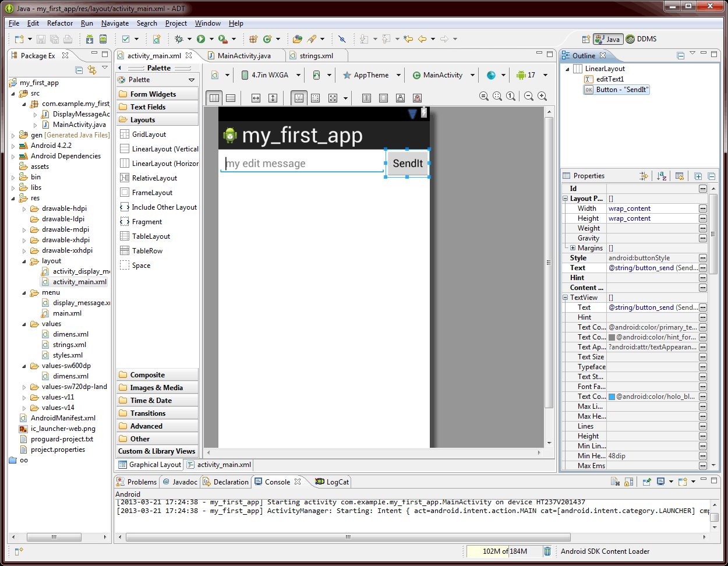Click Emulate real size zoom icon
The height and width of the screenshot is (566, 728).
click(x=484, y=97)
